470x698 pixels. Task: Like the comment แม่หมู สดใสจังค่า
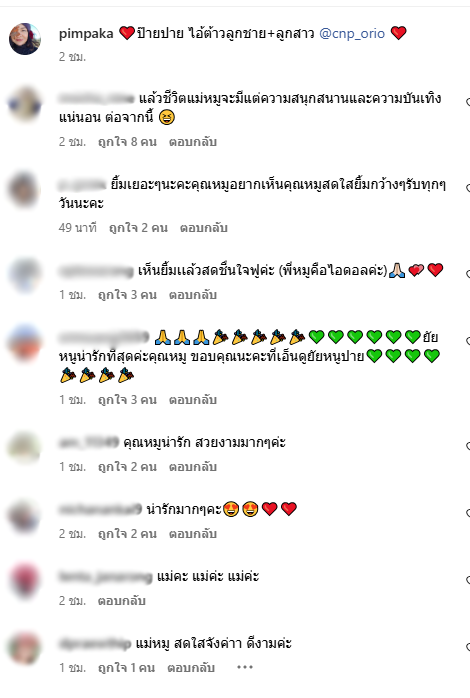[467, 647]
